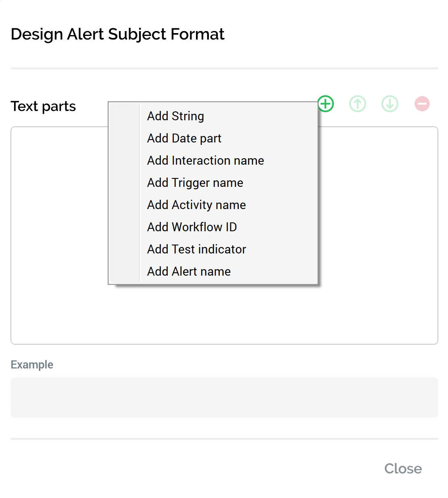Click the Example label
Viewport: 448px width, 498px height.
click(x=32, y=364)
